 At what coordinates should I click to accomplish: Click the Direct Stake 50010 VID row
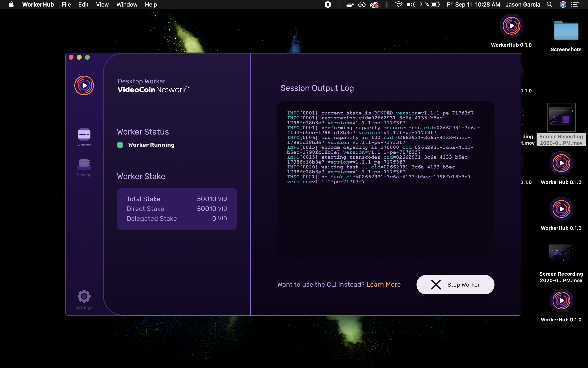177,209
